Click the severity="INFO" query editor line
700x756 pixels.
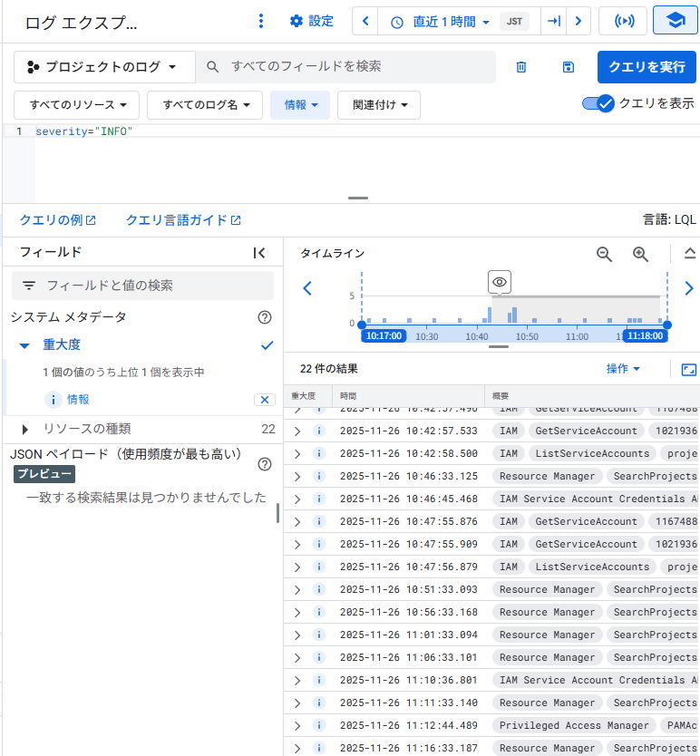pyautogui.click(x=84, y=131)
